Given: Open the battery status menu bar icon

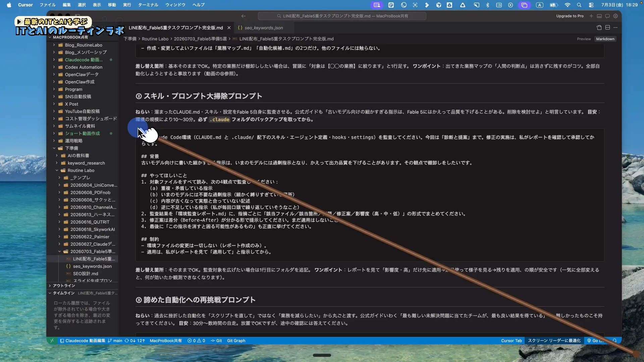Looking at the screenshot, I should 553,5.
